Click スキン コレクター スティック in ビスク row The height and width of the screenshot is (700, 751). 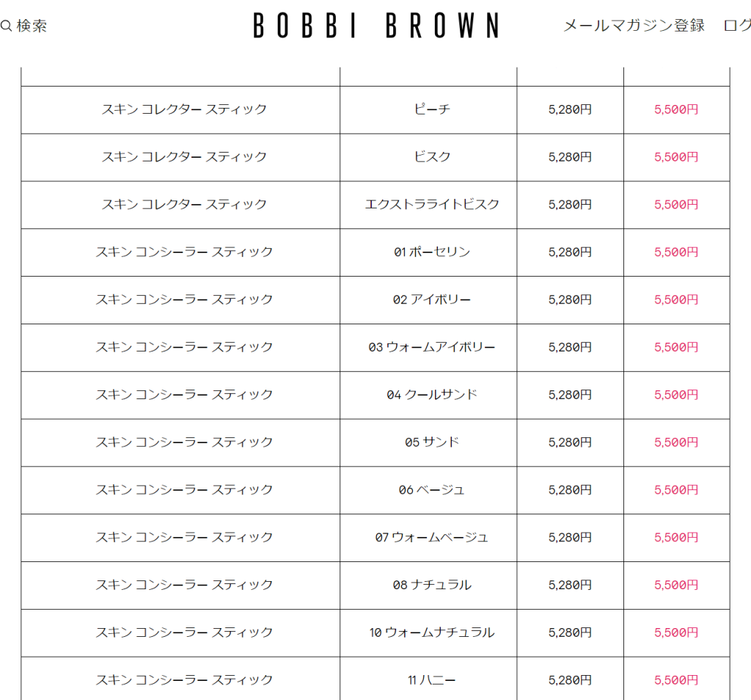[x=184, y=157]
